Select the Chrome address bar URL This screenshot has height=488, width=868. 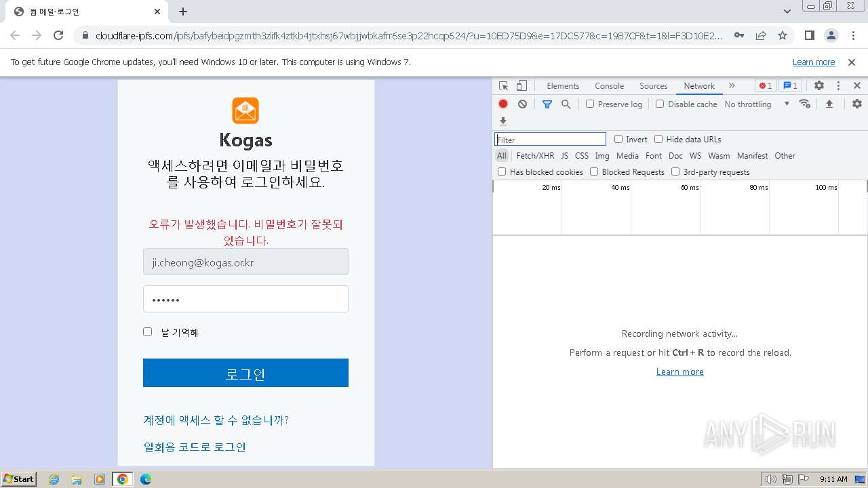click(x=409, y=35)
